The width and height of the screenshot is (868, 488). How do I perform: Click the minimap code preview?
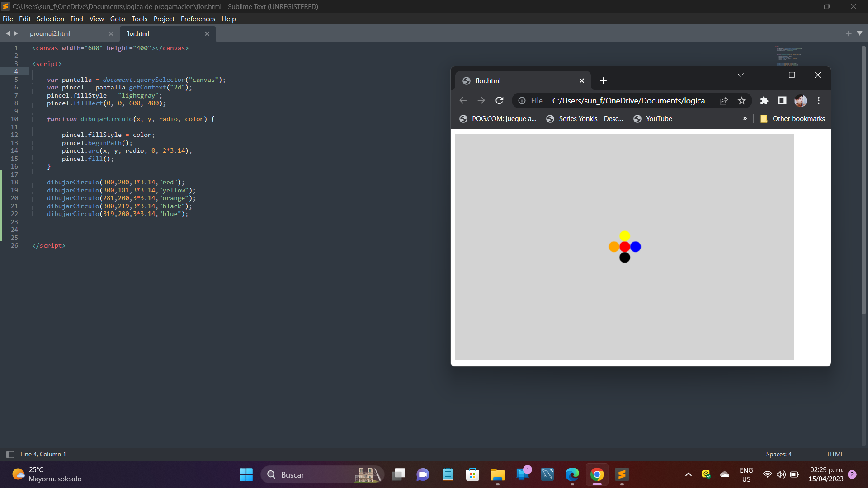788,54
